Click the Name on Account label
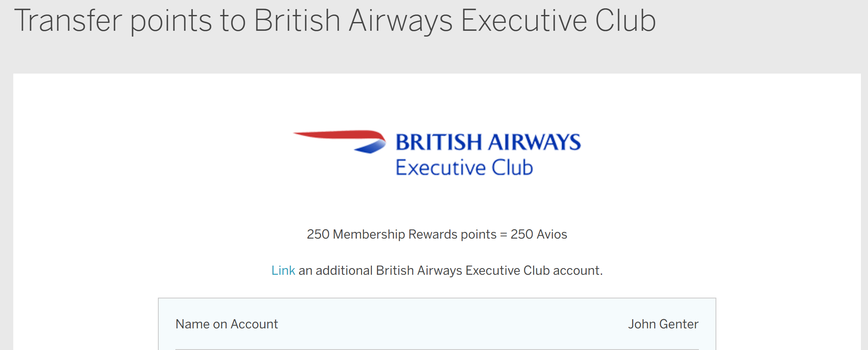This screenshot has height=350, width=868. pyautogui.click(x=226, y=324)
